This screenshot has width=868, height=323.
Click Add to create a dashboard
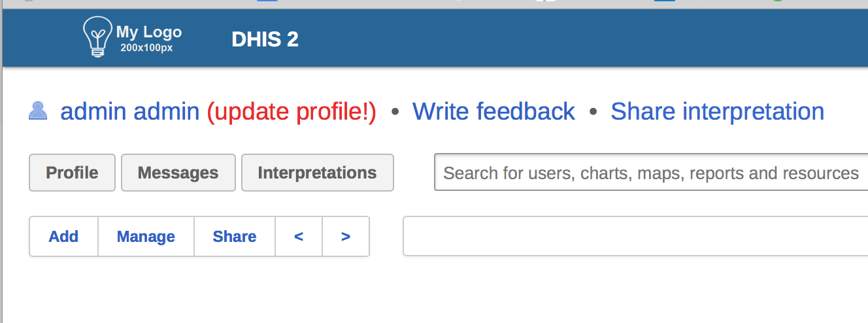click(x=63, y=237)
